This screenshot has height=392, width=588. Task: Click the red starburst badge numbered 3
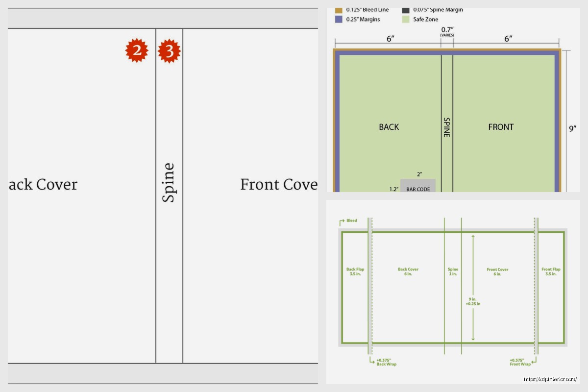click(169, 51)
